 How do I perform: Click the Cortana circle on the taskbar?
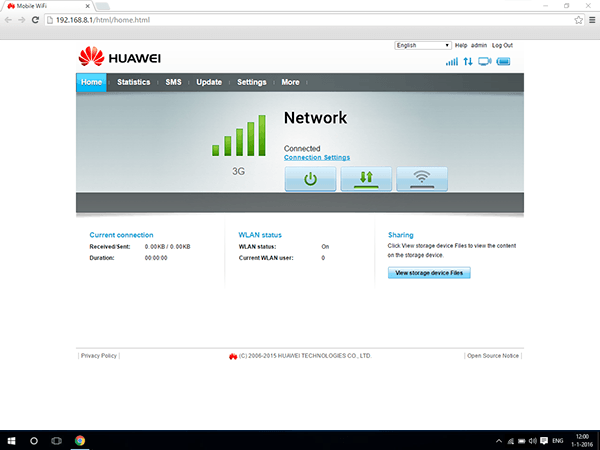click(x=34, y=441)
